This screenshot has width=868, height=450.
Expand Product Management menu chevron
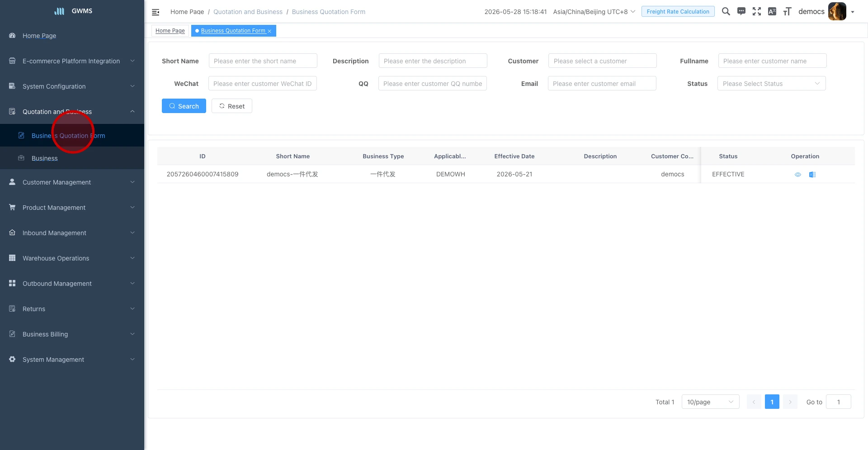[x=132, y=207]
